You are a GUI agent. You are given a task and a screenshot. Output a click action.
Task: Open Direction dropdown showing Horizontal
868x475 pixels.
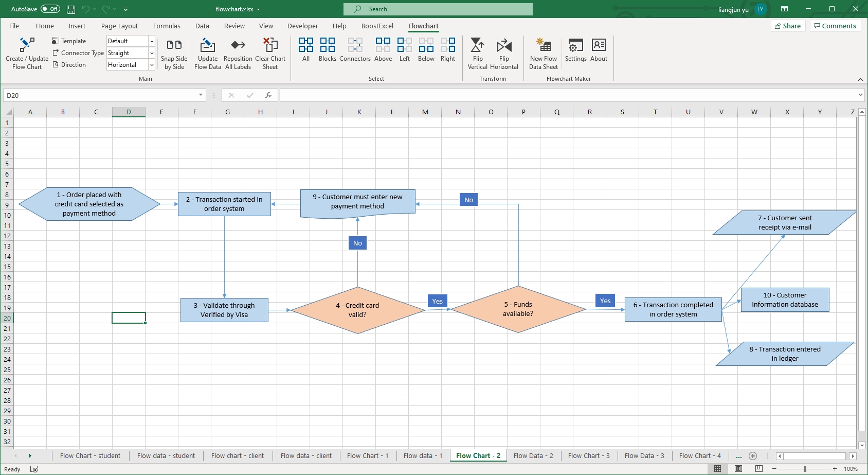152,65
